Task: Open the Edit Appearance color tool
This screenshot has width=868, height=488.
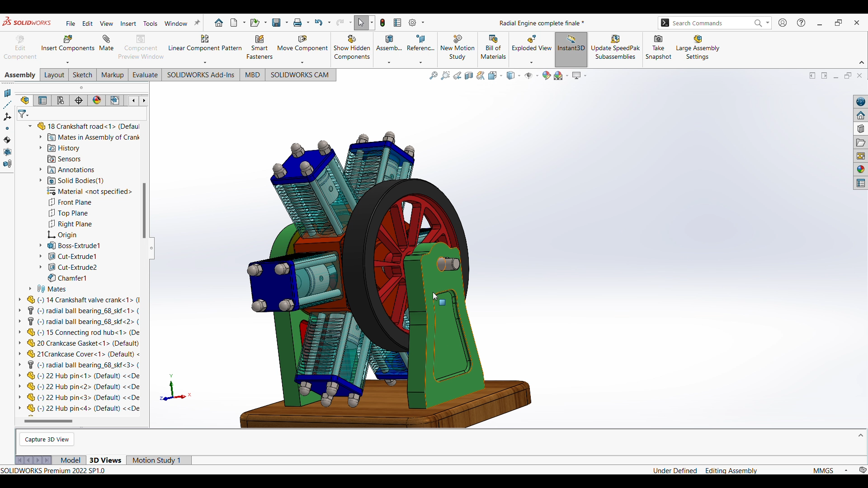Action: coord(547,75)
